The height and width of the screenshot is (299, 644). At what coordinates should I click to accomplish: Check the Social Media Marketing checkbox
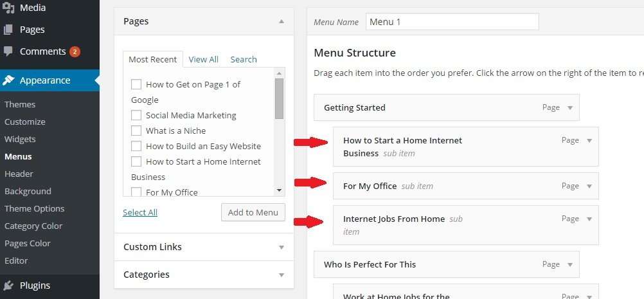tap(136, 115)
